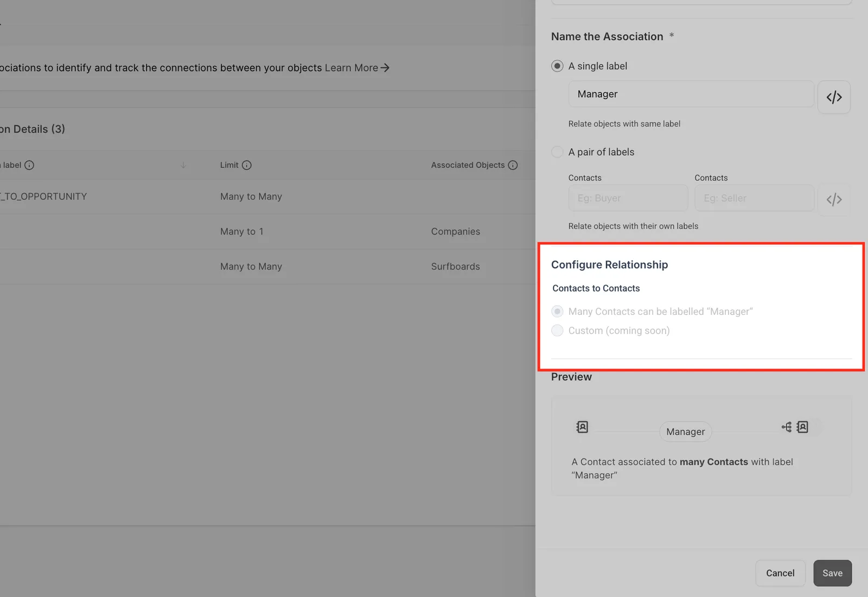The image size is (868, 597).
Task: Click the 'Configure Relationship' heading
Action: pos(610,265)
